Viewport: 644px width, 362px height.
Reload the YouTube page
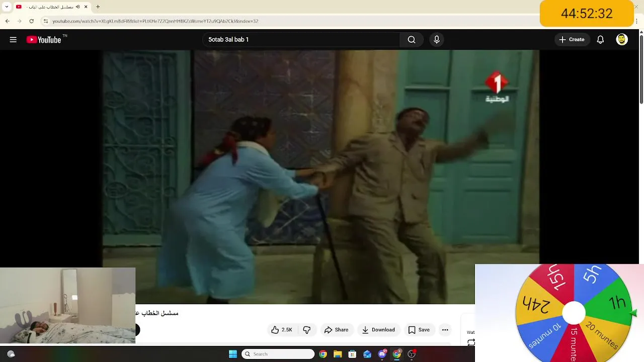[x=31, y=21]
